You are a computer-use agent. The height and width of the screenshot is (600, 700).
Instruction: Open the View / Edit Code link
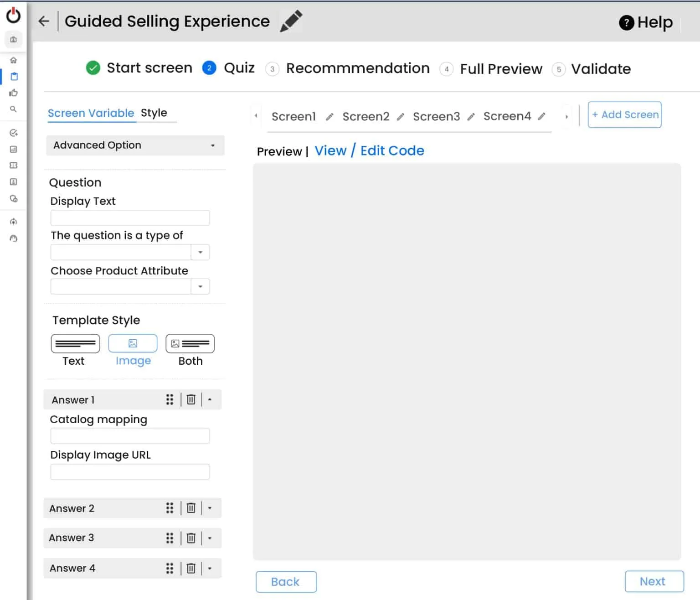(x=369, y=151)
